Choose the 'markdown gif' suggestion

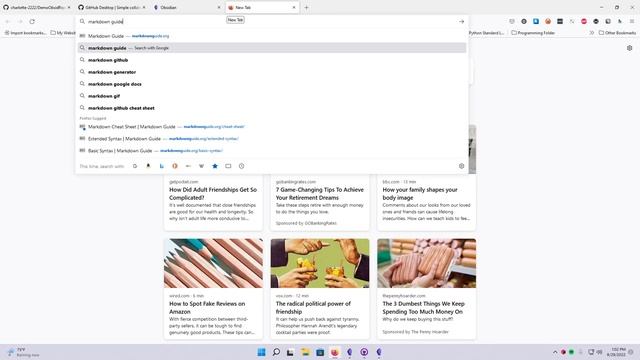click(272, 96)
